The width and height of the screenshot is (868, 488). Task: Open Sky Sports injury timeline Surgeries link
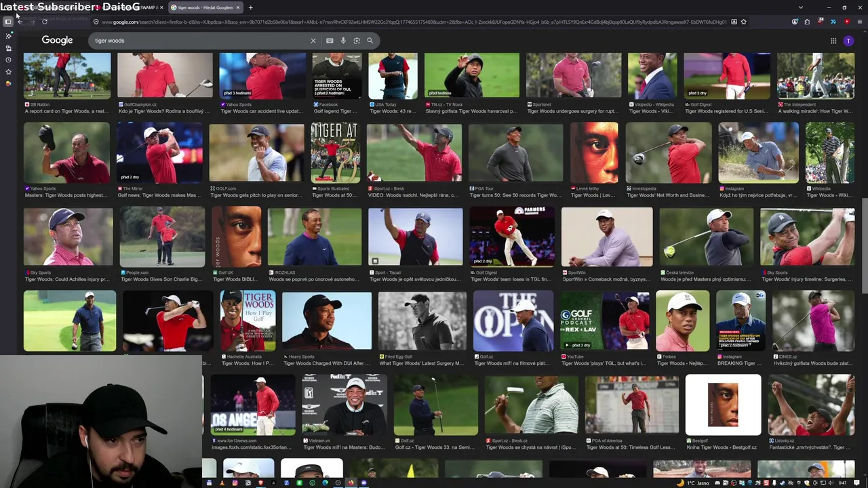click(806, 279)
